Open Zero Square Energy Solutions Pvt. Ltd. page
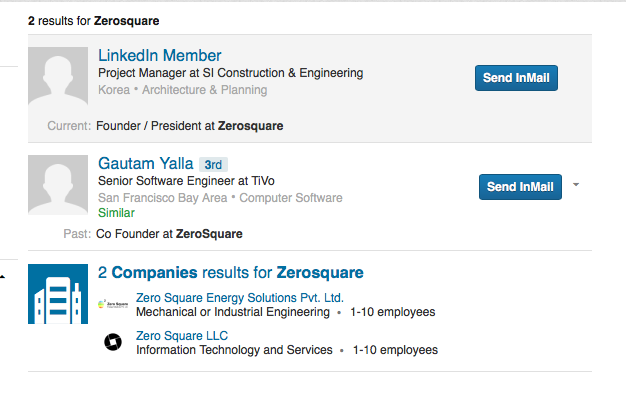 point(240,298)
